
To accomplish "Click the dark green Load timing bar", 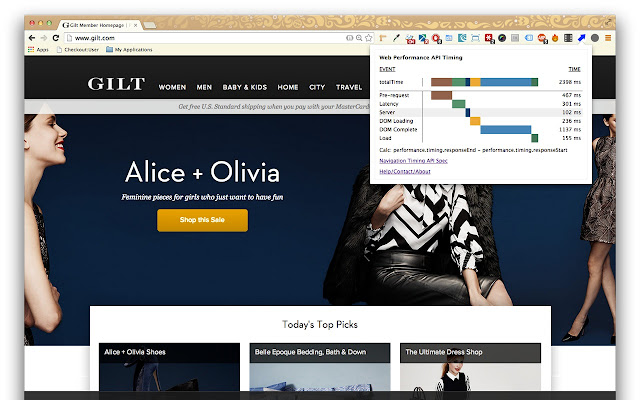I will pos(535,138).
